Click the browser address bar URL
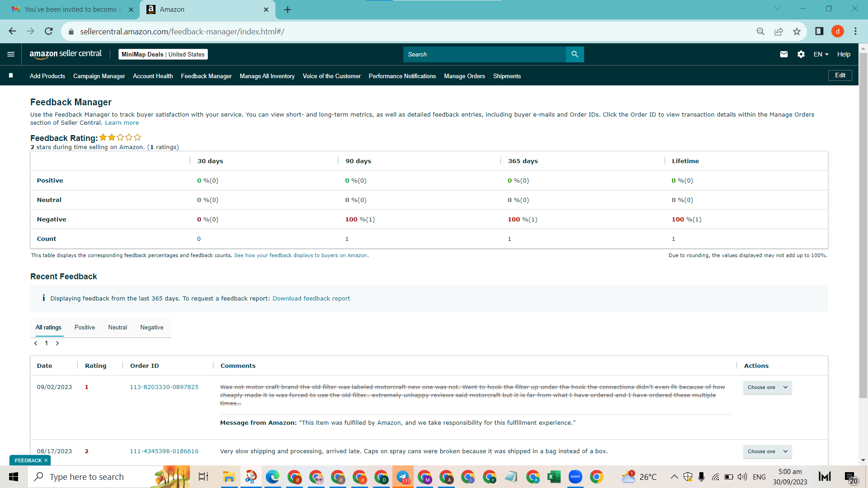Viewport: 868px width, 488px height. tap(182, 32)
